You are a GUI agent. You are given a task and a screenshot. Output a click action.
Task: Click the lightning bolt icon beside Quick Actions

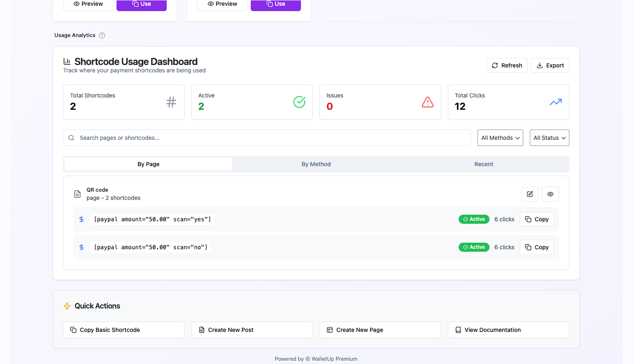click(67, 306)
